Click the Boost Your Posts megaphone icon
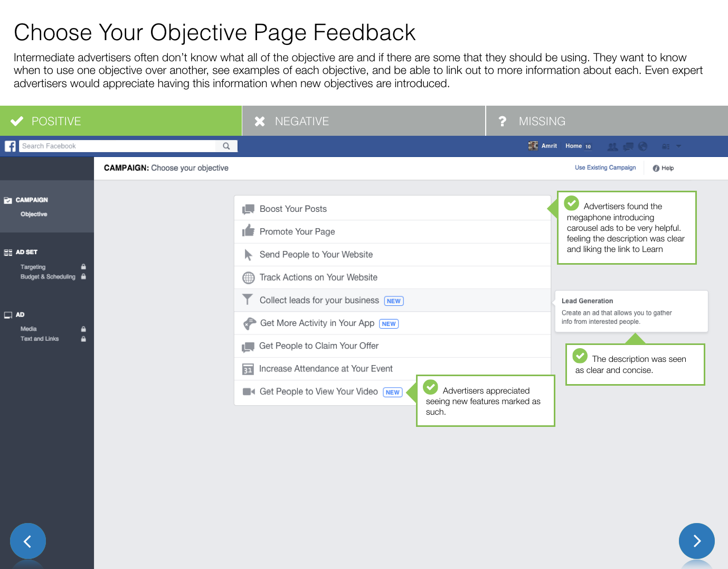This screenshot has width=728, height=569. pos(248,209)
